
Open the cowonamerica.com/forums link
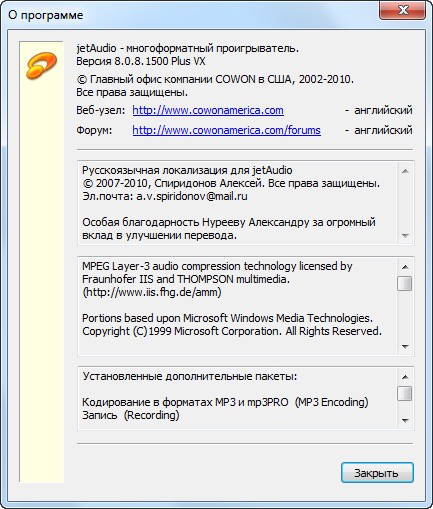pos(227,130)
